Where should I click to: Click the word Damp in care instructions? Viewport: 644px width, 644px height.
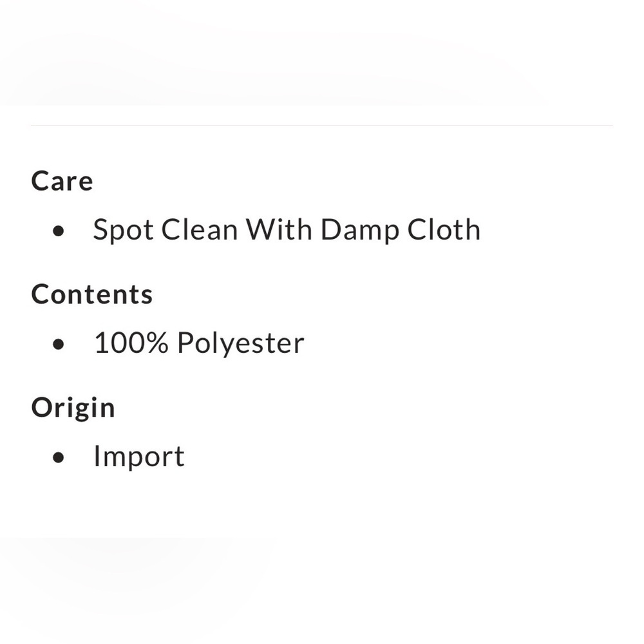tap(360, 231)
